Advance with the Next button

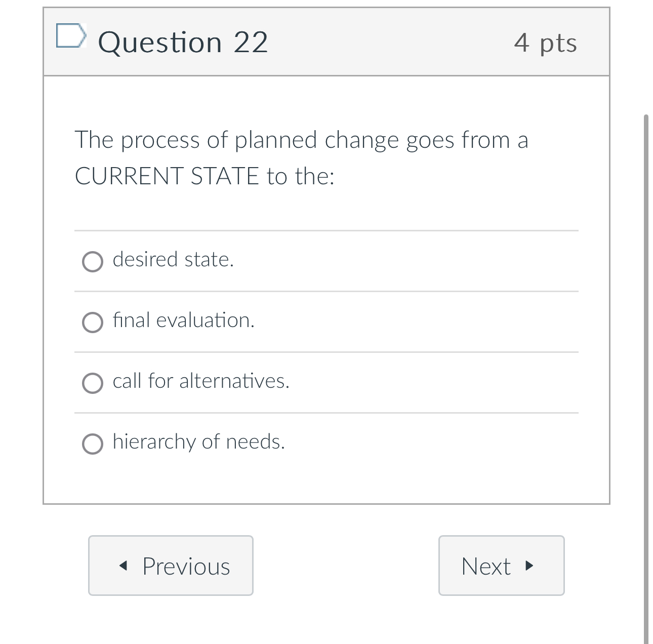(501, 566)
